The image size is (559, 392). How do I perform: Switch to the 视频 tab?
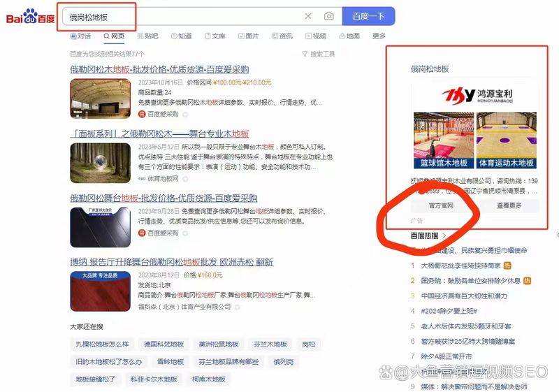tap(316, 36)
